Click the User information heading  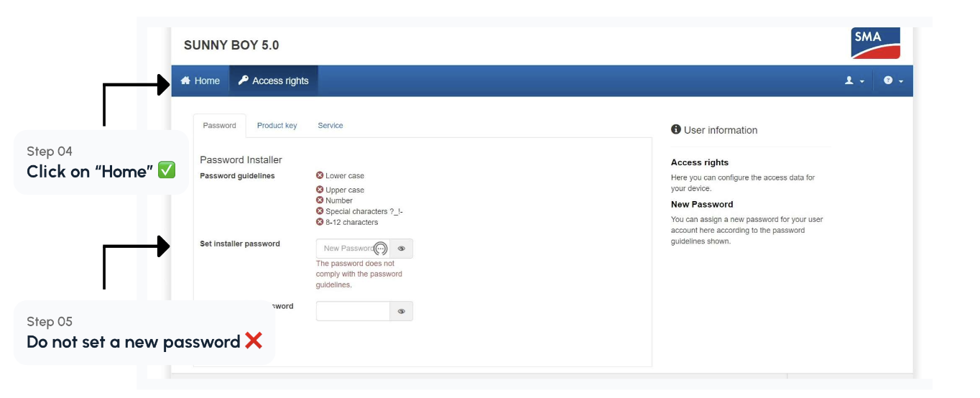(x=721, y=130)
